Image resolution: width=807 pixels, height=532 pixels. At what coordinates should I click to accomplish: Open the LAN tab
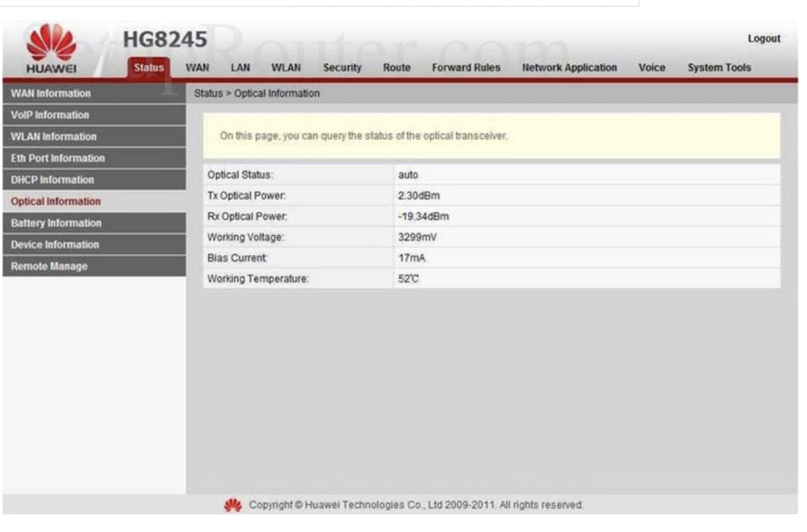(x=240, y=68)
